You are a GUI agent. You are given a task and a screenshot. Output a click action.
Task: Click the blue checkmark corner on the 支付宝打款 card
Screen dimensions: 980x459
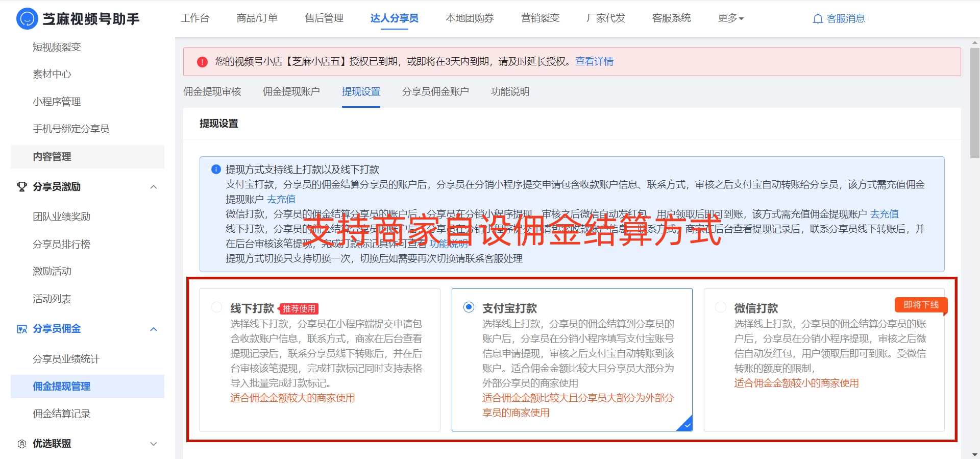point(686,424)
